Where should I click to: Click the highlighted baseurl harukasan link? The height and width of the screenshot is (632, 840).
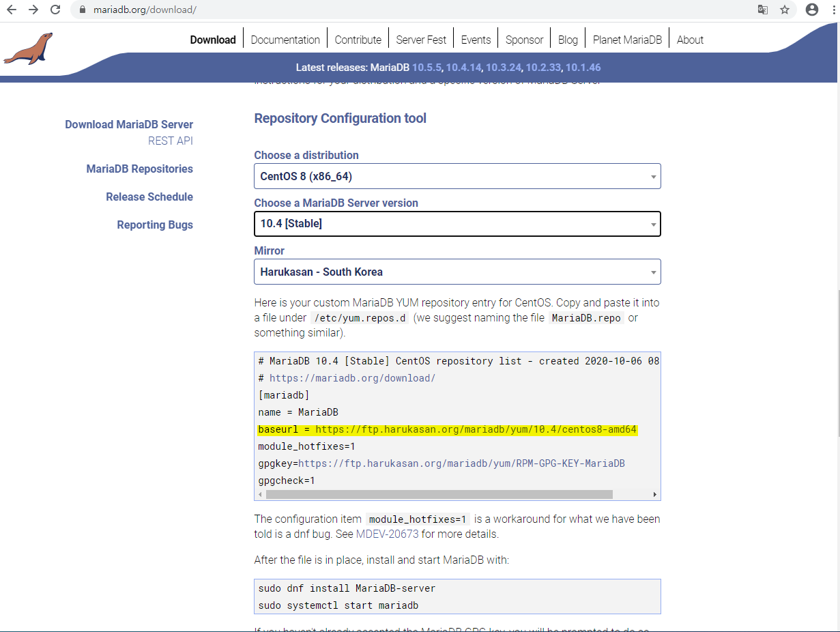(476, 429)
